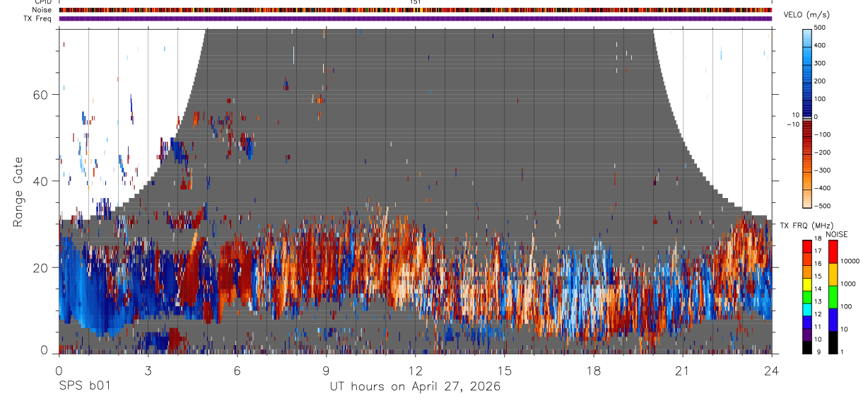Click the '1000' noise scale label
Screen dimensions: 868x401
pos(849,284)
